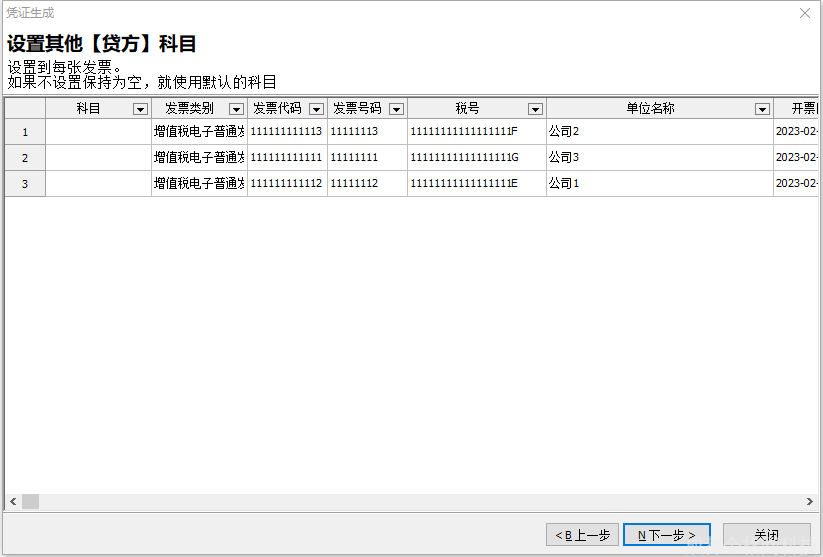Image resolution: width=823 pixels, height=557 pixels.
Task: Go back with the 上一步 button
Action: [582, 535]
